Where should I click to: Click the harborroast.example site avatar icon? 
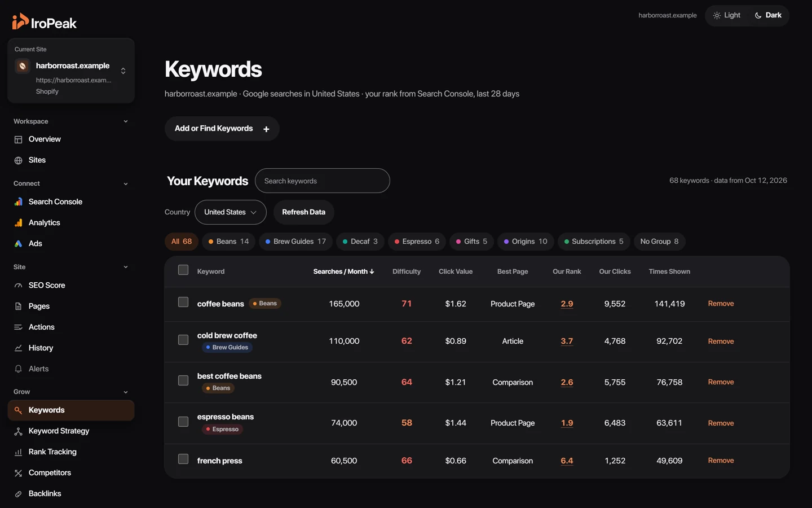23,66
